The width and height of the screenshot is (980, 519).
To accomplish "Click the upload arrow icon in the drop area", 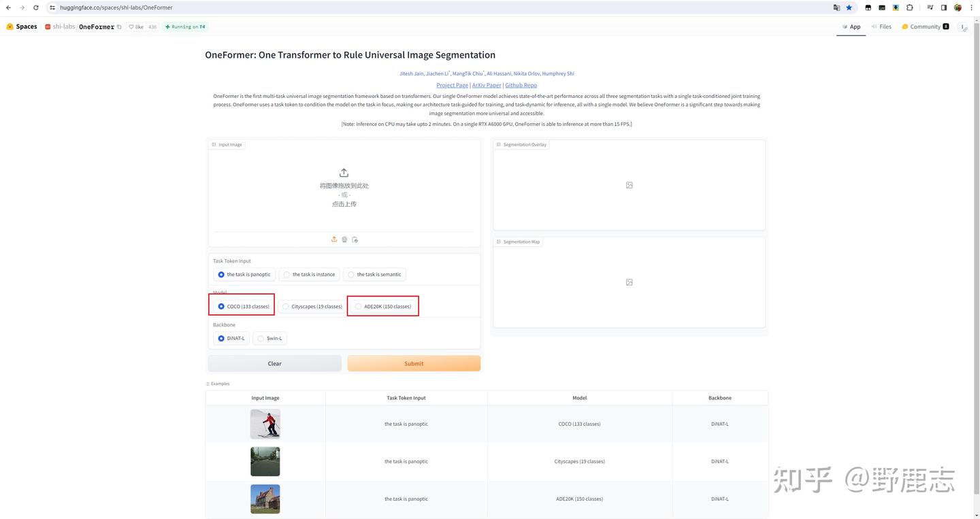I will tap(344, 173).
